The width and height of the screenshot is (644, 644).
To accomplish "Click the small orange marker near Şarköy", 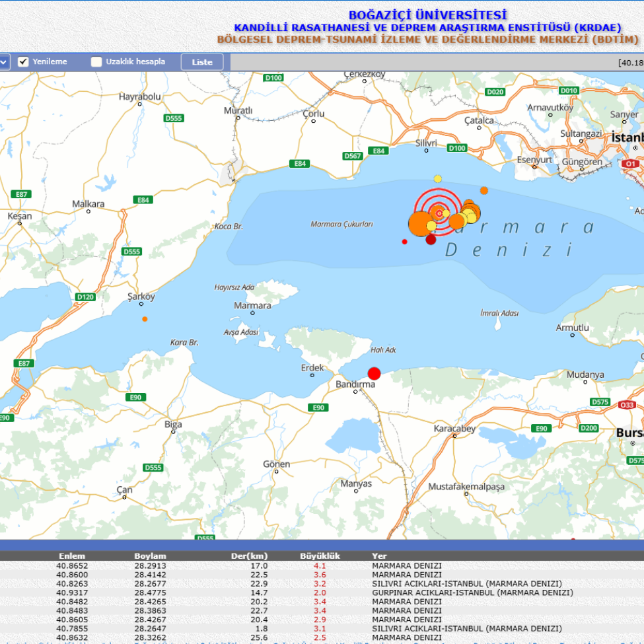I will 145,319.
